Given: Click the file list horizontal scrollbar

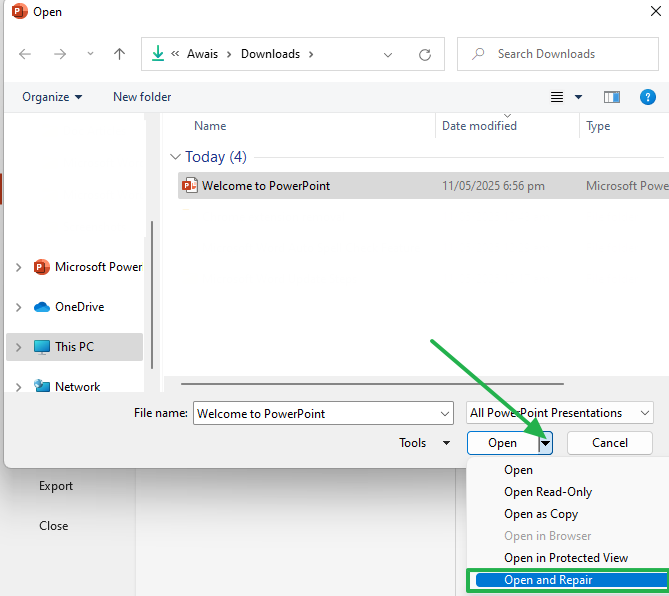Looking at the screenshot, I should (x=372, y=384).
